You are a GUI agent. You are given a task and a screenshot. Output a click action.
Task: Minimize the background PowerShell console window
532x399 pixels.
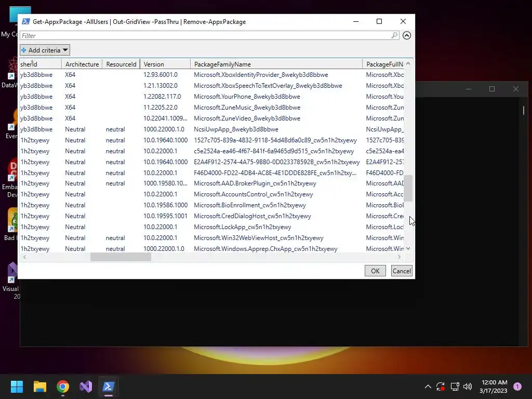click(x=469, y=89)
